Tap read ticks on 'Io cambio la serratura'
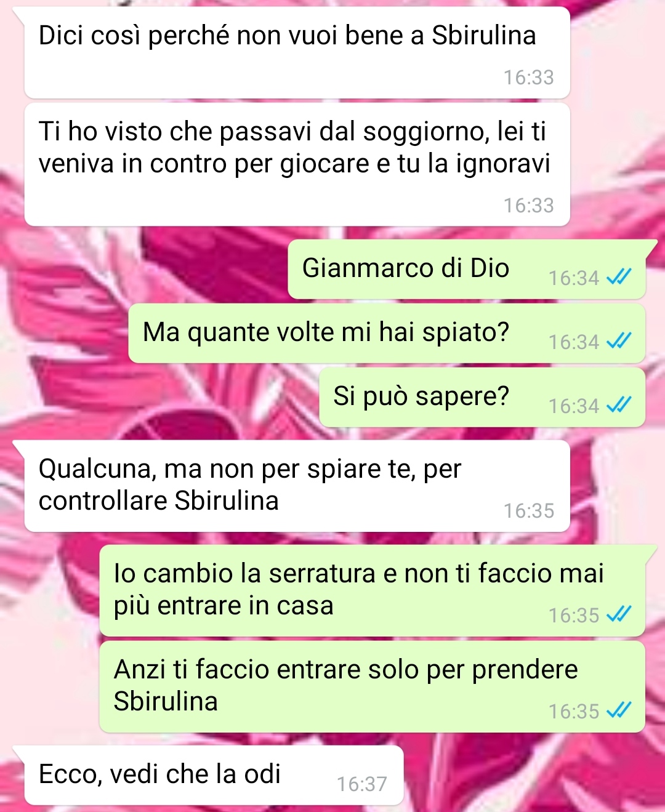 (x=618, y=614)
